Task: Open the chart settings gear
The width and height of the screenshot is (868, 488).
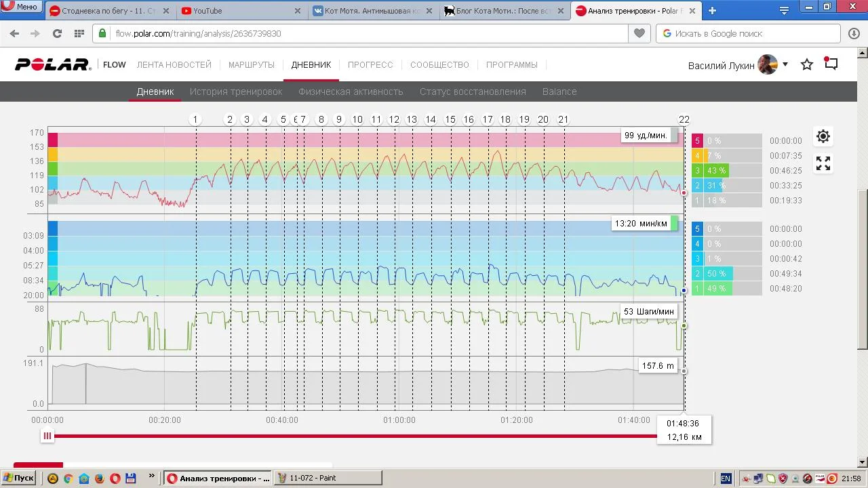Action: click(x=823, y=136)
